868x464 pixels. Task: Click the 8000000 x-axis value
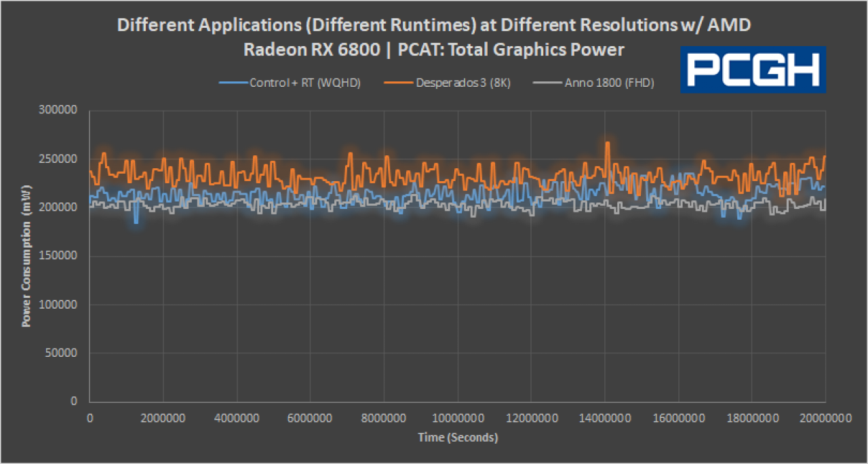tap(384, 419)
